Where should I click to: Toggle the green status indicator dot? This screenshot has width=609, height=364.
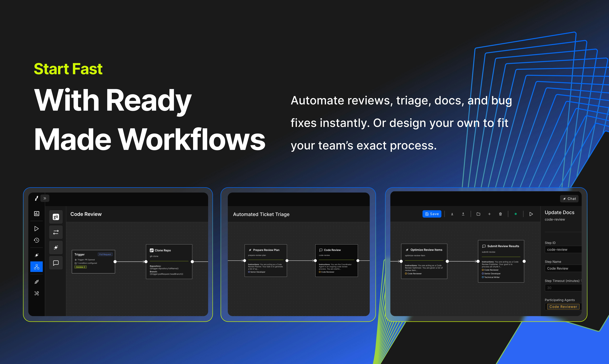(x=515, y=214)
